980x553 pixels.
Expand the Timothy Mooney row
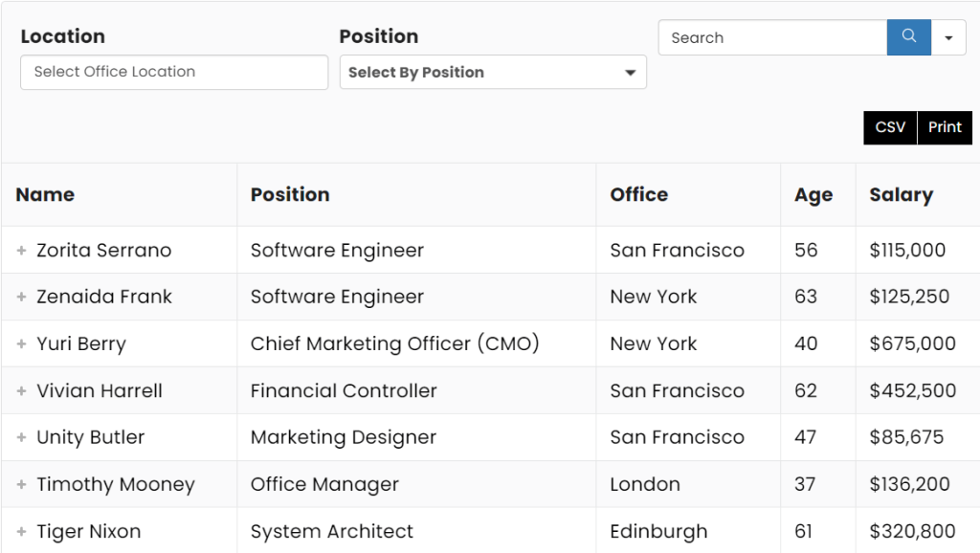pyautogui.click(x=21, y=484)
